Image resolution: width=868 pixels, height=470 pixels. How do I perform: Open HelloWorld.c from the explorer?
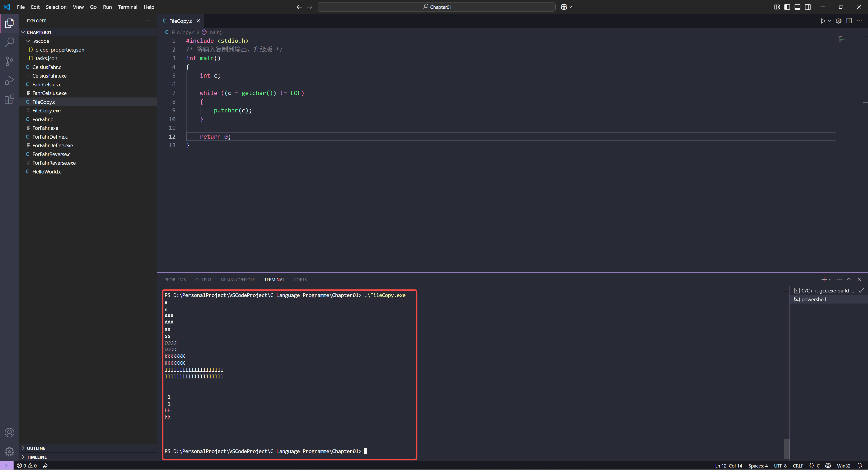pyautogui.click(x=47, y=172)
